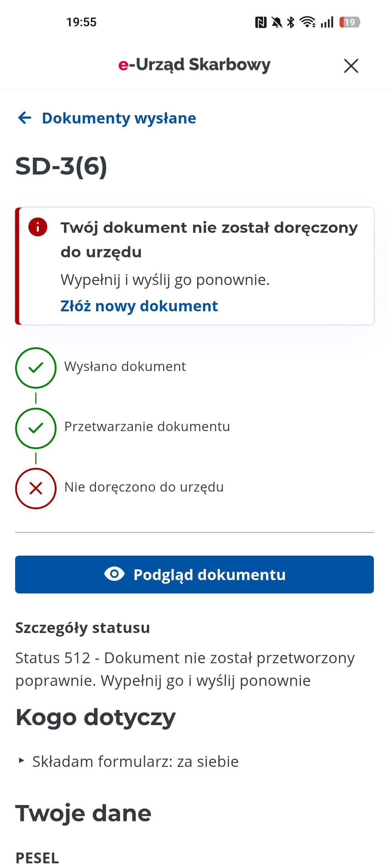Tap the Nie doręczono do urzędu step
Screen dimensions: 389x868
click(144, 487)
